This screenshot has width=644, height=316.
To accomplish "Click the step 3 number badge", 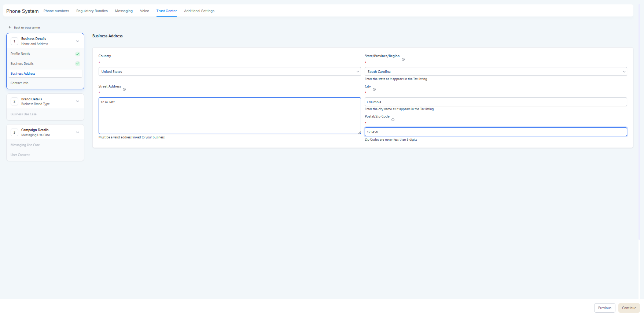I will click(x=14, y=133).
